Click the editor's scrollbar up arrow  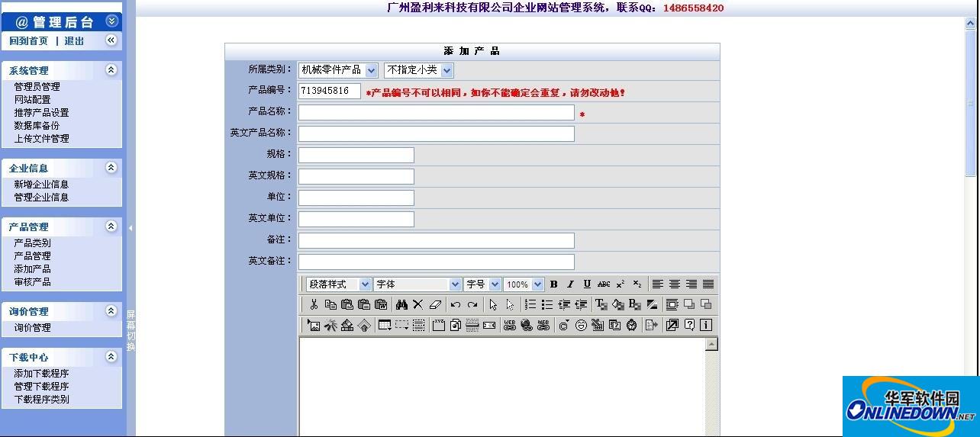[711, 345]
